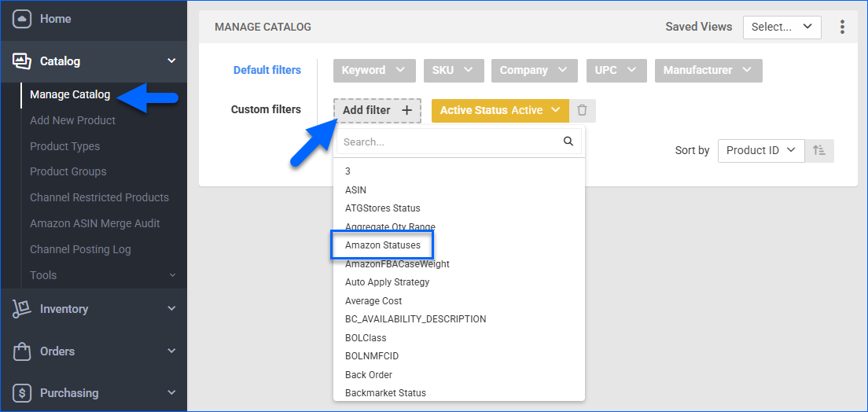The height and width of the screenshot is (412, 868).
Task: Choose Average Cost in the filter list
Action: point(373,301)
